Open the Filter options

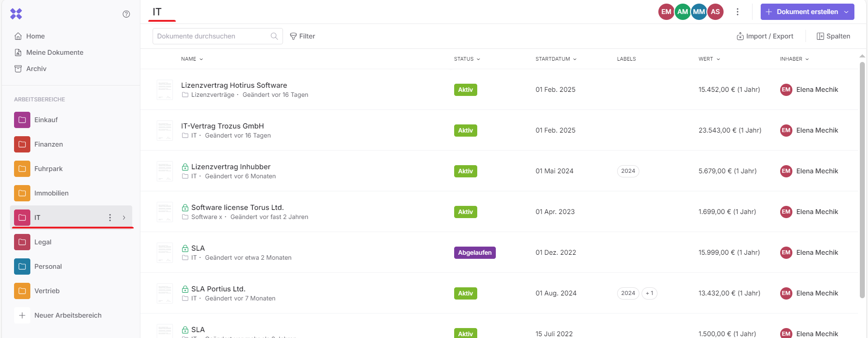click(302, 36)
